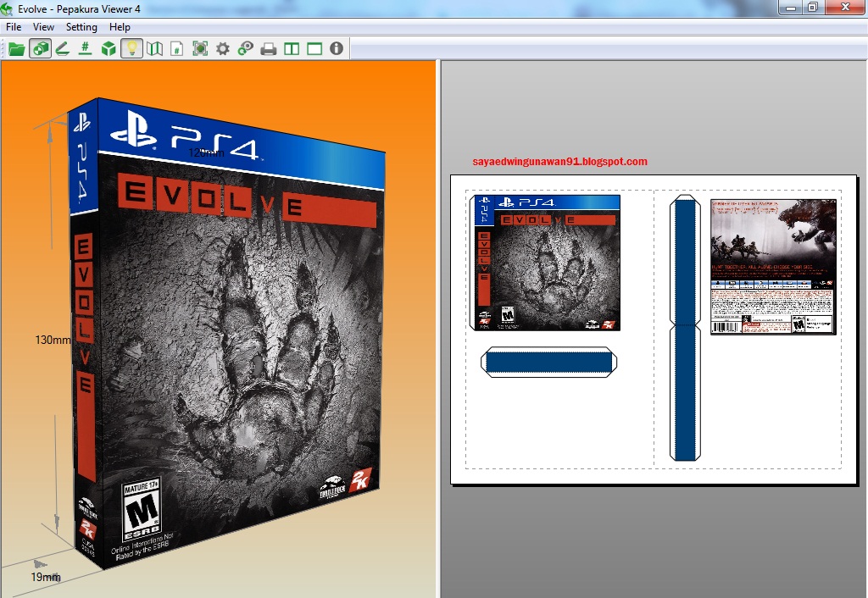Screen dimensions: 868x598
Task: Toggle the lighting effect
Action: pos(131,48)
